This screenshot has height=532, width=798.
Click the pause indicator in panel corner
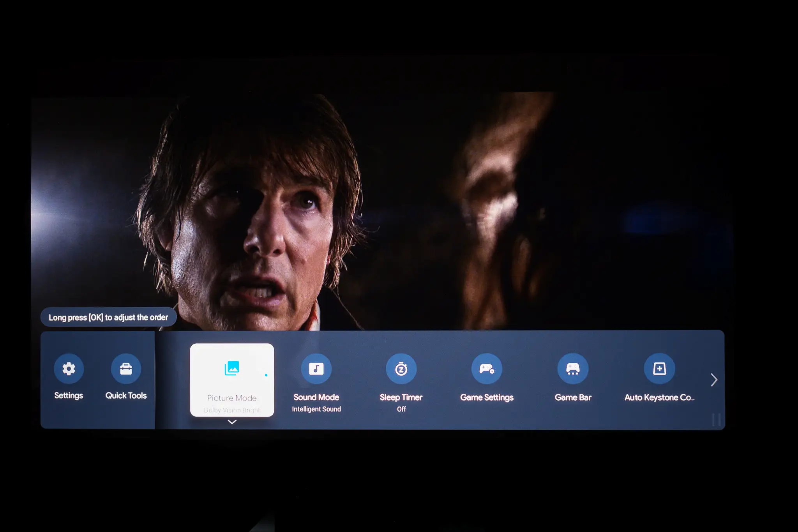pos(716,420)
